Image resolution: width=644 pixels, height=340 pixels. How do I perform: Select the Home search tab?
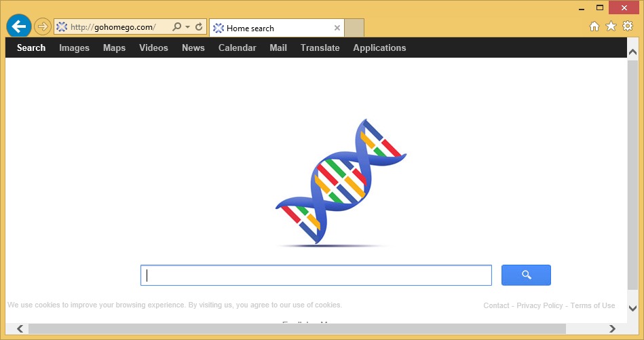point(277,28)
